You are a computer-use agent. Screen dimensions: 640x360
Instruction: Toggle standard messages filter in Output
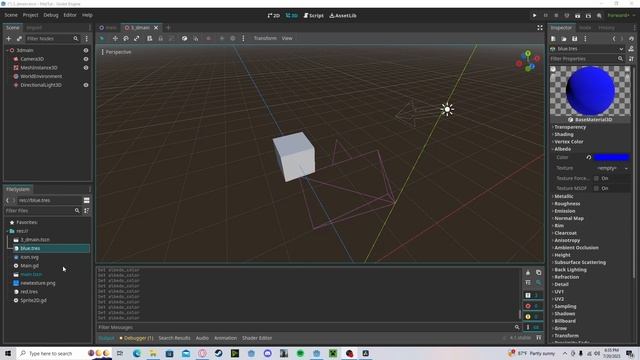pyautogui.click(x=533, y=295)
